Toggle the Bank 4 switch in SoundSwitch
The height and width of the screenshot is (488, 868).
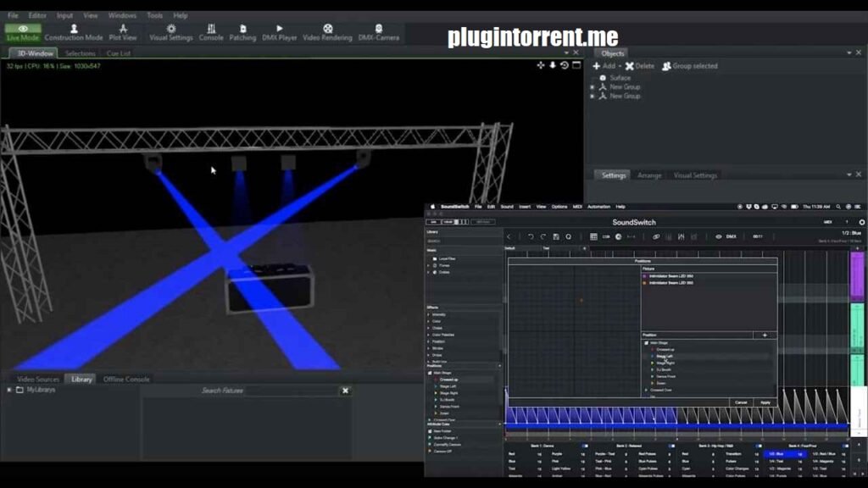(845, 446)
